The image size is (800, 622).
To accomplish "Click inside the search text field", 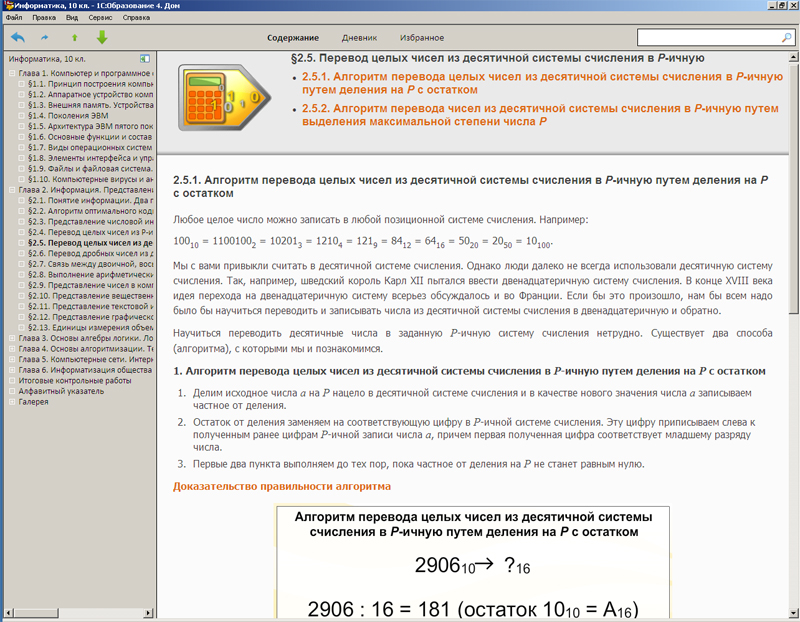I will click(x=708, y=37).
